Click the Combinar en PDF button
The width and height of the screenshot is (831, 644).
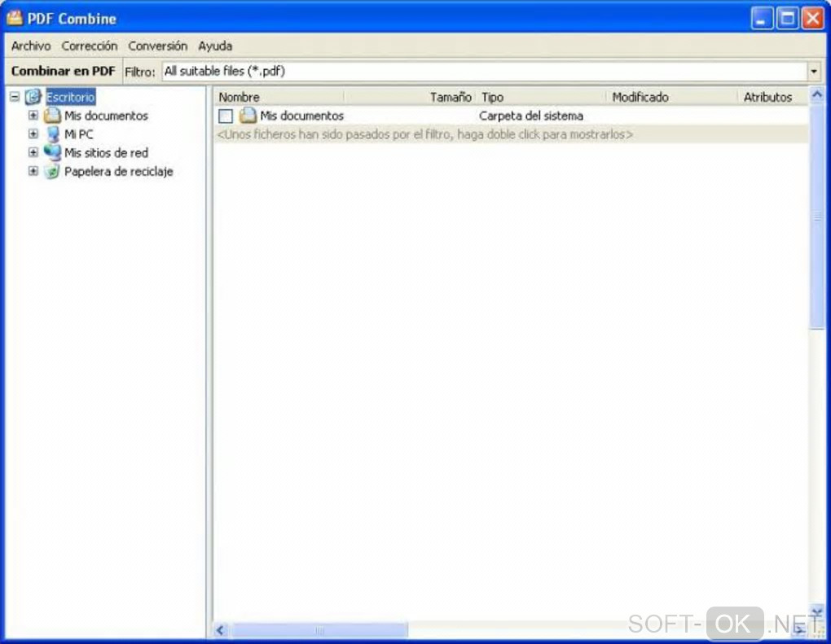click(x=63, y=71)
